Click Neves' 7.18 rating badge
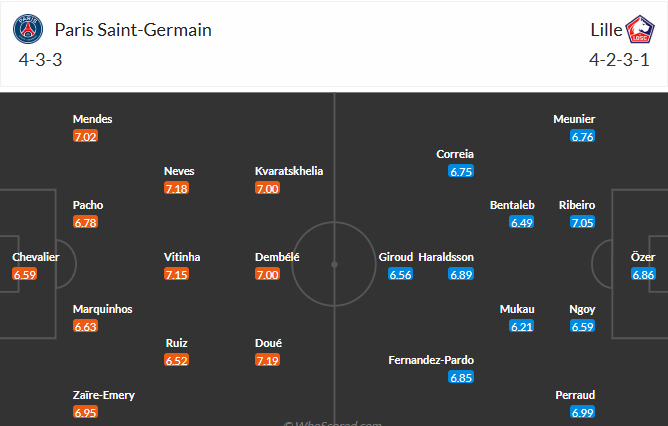668x426 pixels. [177, 188]
